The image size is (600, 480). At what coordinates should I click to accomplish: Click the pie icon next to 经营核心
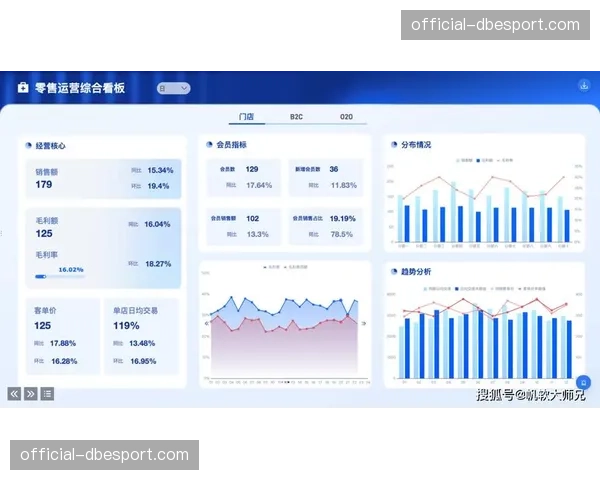28,145
